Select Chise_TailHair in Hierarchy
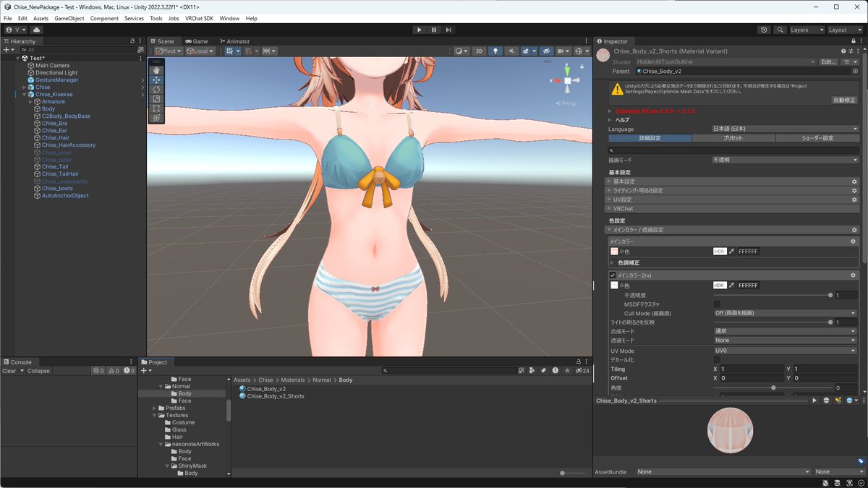Viewport: 868px width, 488px height. point(60,174)
